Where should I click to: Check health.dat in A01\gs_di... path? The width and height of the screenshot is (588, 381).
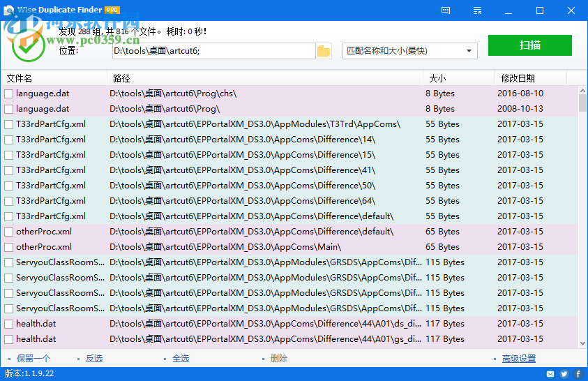coord(8,339)
